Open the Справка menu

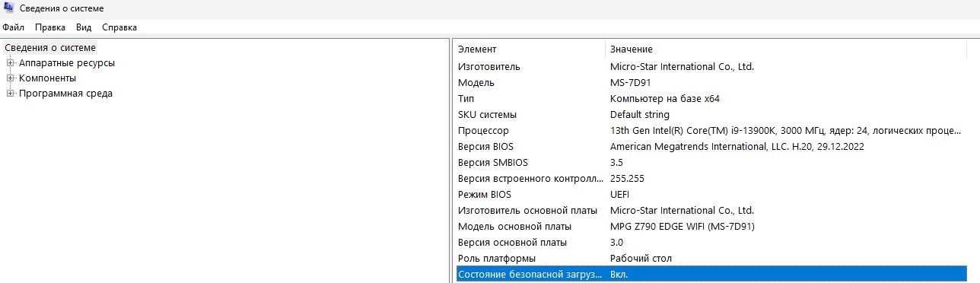pos(119,27)
